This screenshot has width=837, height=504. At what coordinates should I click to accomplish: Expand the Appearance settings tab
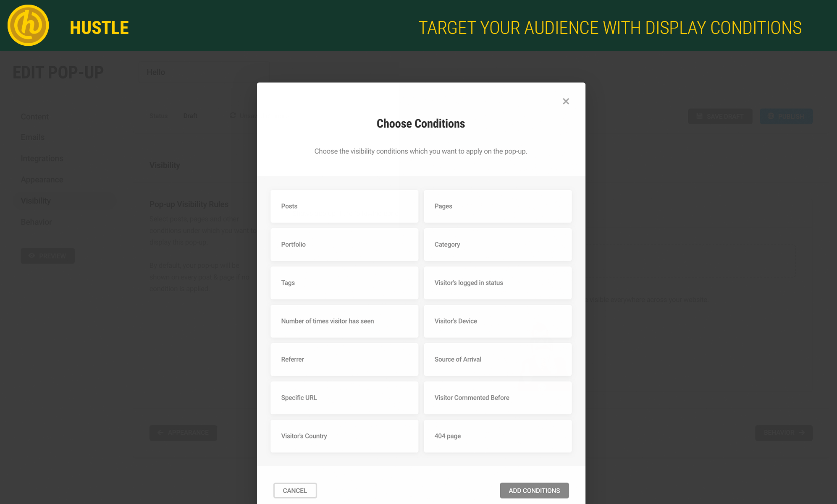tap(41, 179)
